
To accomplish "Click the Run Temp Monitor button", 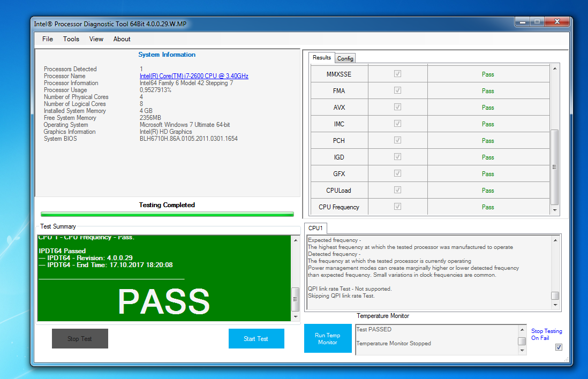I will [328, 339].
